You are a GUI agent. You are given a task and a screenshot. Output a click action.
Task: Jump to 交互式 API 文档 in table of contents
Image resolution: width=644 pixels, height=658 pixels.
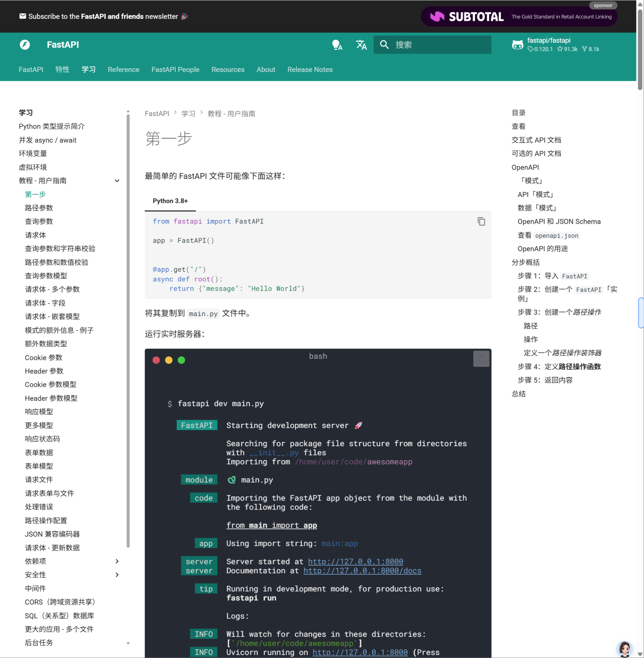click(536, 140)
